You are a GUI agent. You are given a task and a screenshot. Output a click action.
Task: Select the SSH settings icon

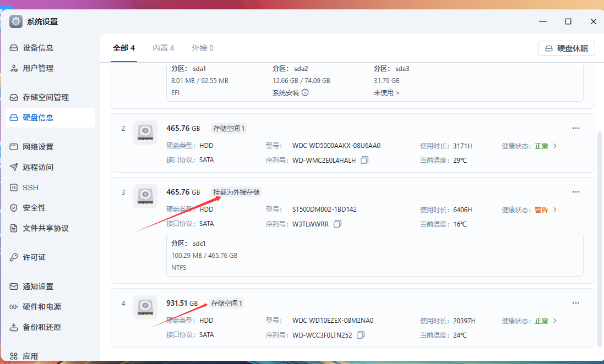(x=30, y=187)
